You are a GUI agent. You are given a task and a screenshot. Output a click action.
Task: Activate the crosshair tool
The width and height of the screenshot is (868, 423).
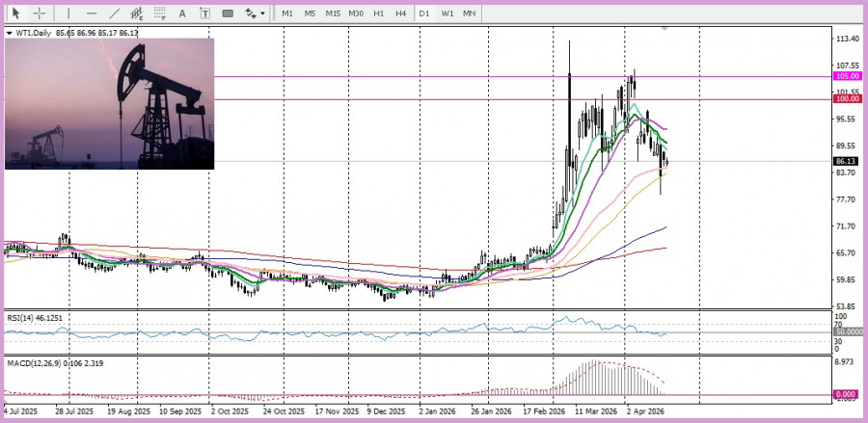point(40,13)
